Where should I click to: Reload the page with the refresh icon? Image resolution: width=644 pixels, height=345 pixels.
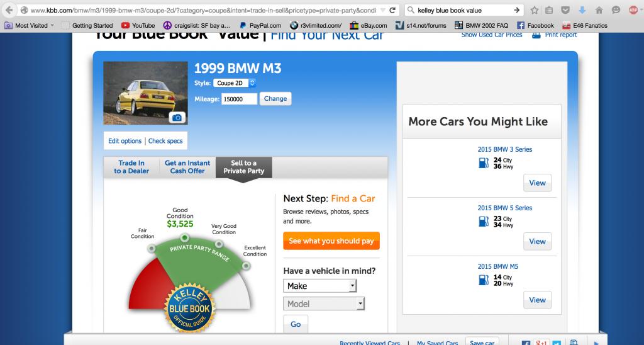point(392,10)
